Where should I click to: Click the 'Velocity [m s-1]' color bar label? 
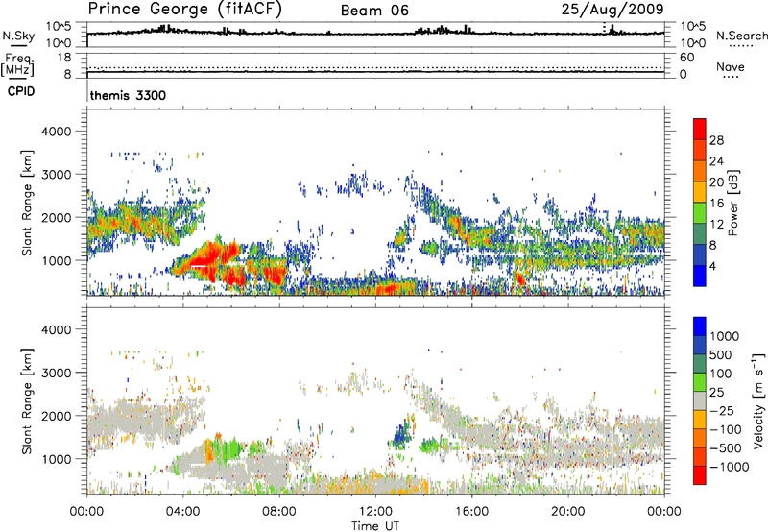[x=758, y=400]
